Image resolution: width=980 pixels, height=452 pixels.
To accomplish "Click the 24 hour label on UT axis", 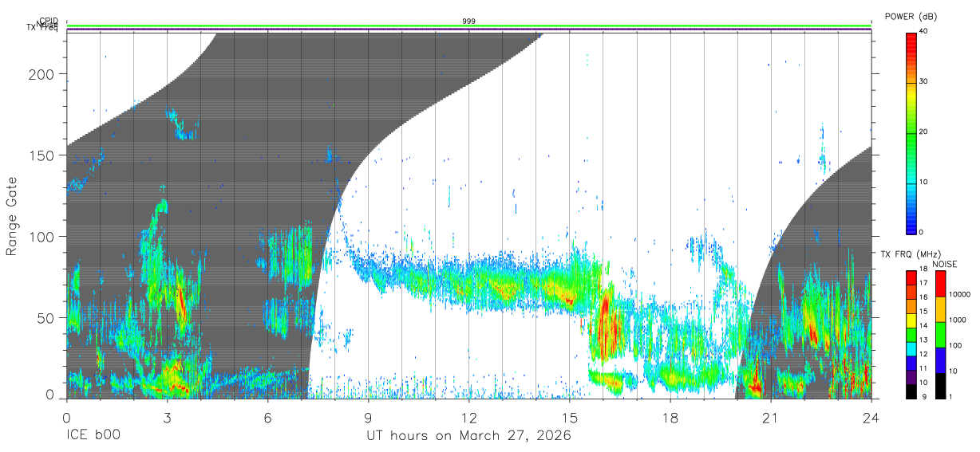I will pos(871,418).
